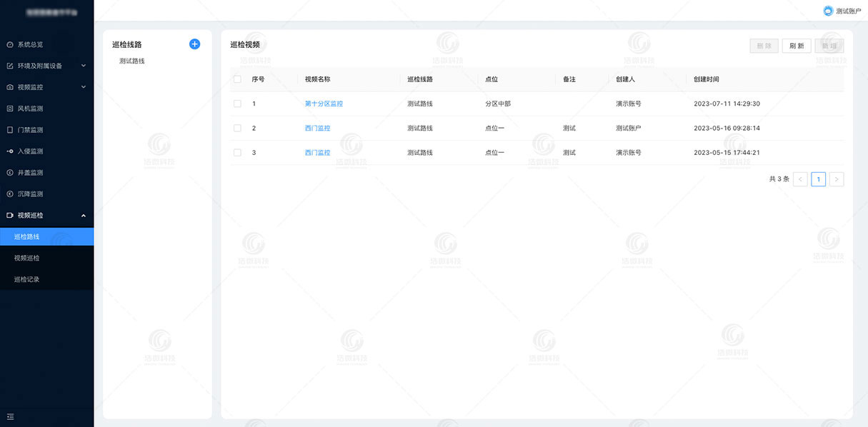The height and width of the screenshot is (427, 868).
Task: Select 沉降监测 from the sidebar
Action: point(32,194)
